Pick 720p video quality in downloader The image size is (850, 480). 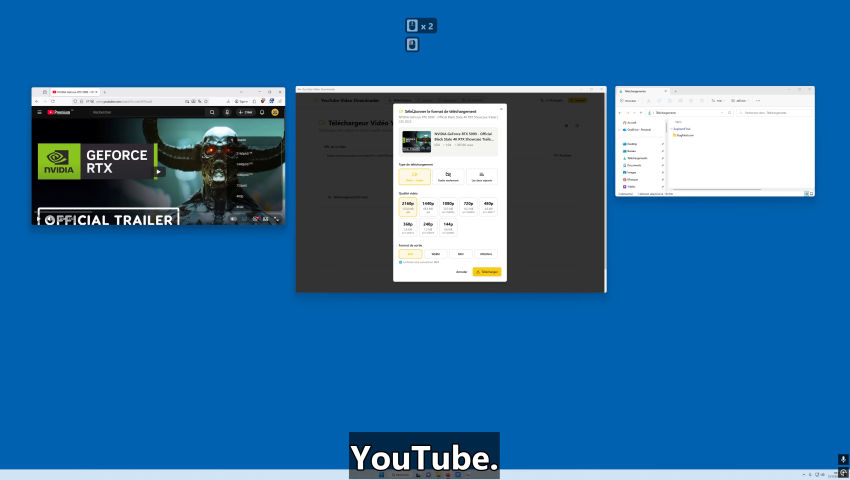468,207
